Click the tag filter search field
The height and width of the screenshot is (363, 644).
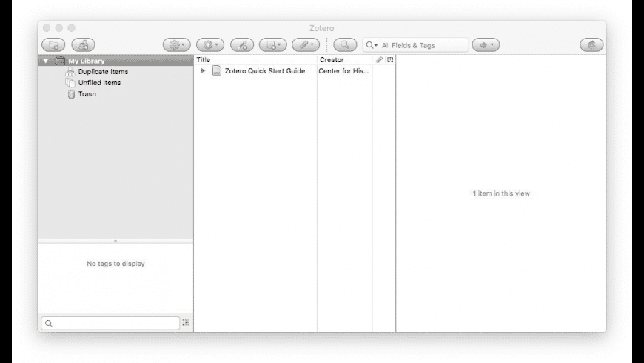(110, 323)
